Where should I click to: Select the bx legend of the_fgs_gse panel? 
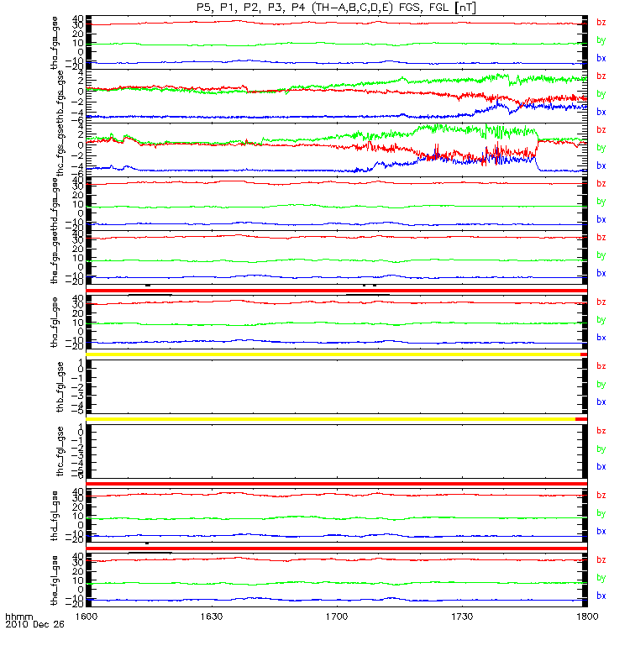pyautogui.click(x=601, y=274)
